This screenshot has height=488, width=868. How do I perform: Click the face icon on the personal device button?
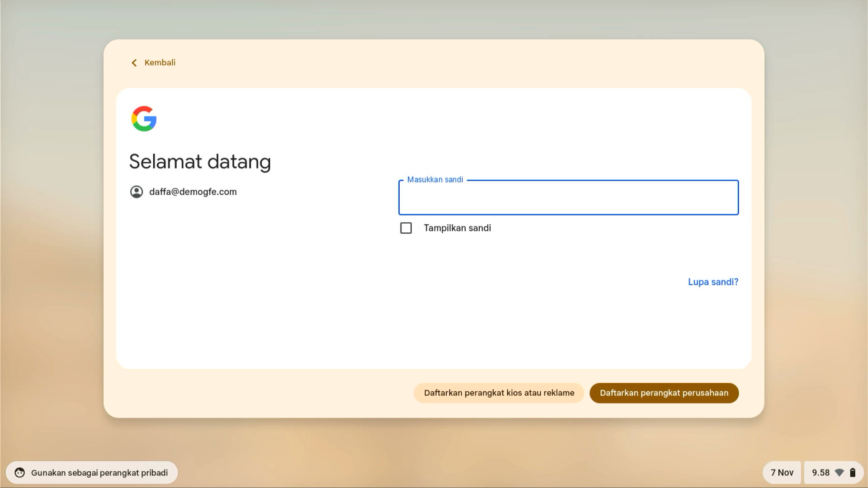[19, 473]
